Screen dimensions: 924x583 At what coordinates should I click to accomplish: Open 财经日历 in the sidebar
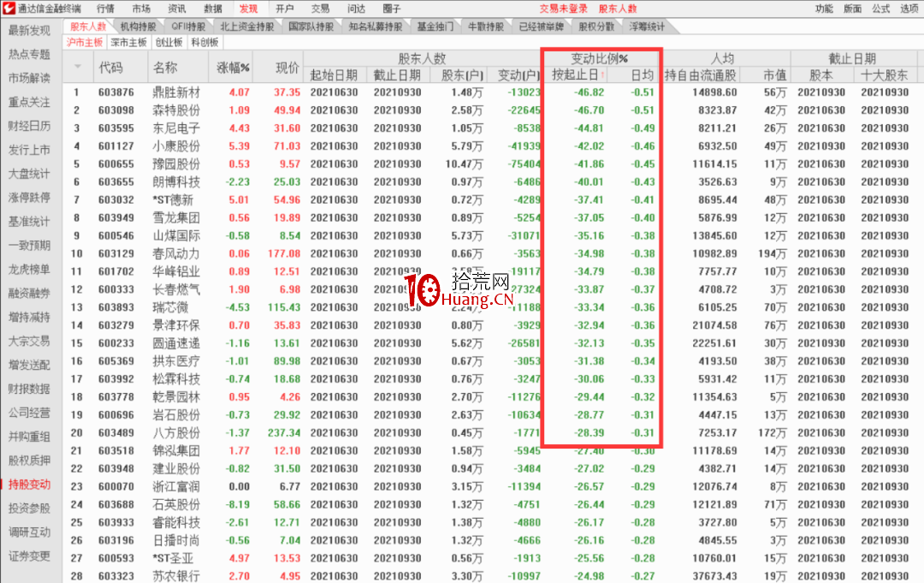(x=29, y=126)
